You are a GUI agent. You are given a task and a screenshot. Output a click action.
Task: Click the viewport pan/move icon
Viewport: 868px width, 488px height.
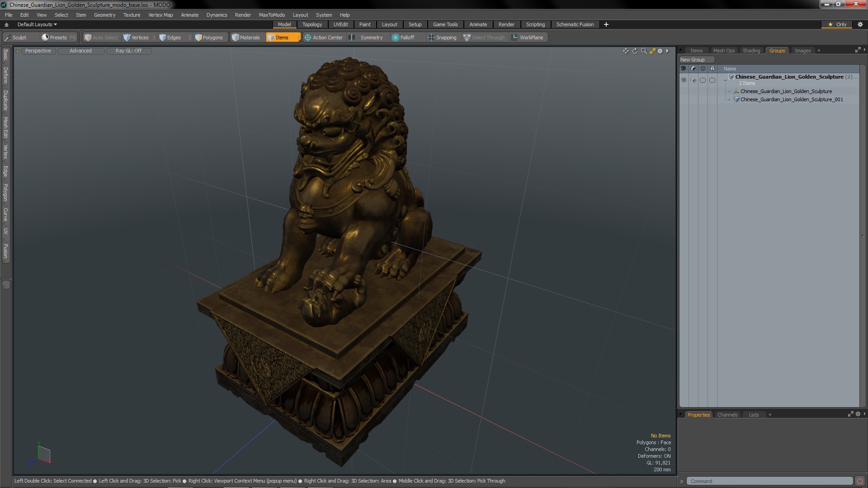coord(626,51)
